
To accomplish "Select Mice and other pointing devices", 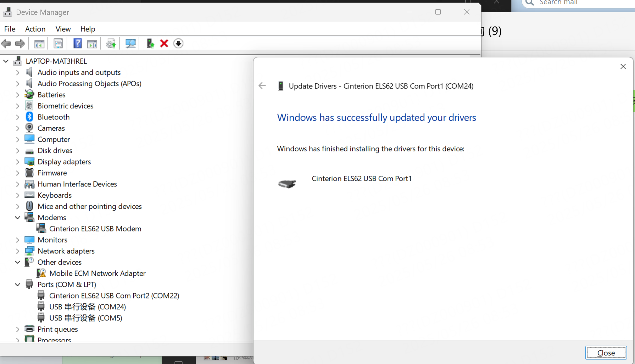I will coord(89,206).
